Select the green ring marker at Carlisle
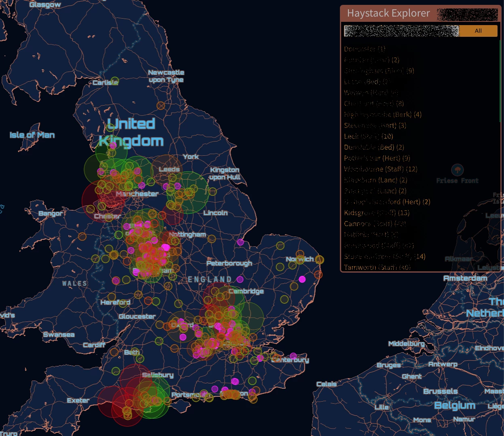 115,81
